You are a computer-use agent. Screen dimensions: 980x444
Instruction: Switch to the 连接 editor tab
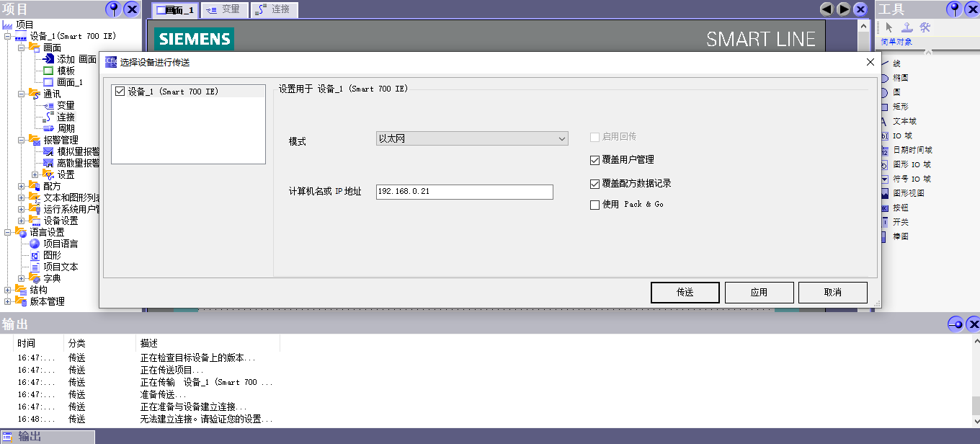click(274, 9)
